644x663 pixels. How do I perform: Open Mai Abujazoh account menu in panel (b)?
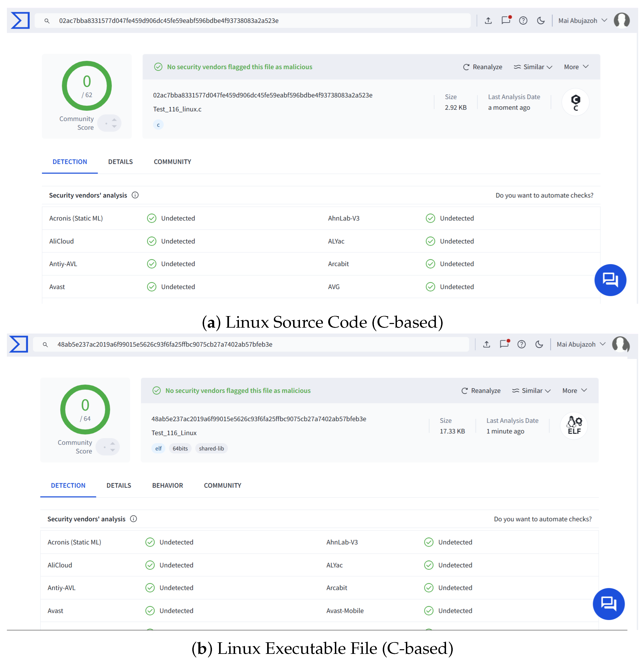[x=581, y=344]
